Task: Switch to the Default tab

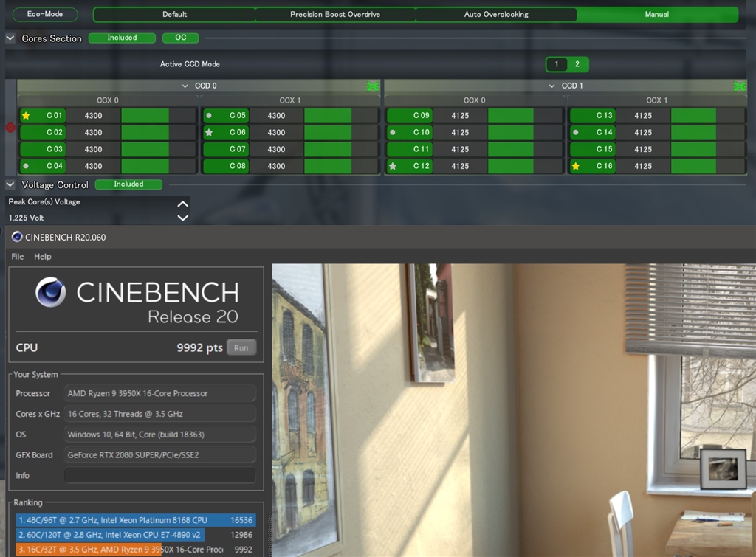Action: click(174, 15)
